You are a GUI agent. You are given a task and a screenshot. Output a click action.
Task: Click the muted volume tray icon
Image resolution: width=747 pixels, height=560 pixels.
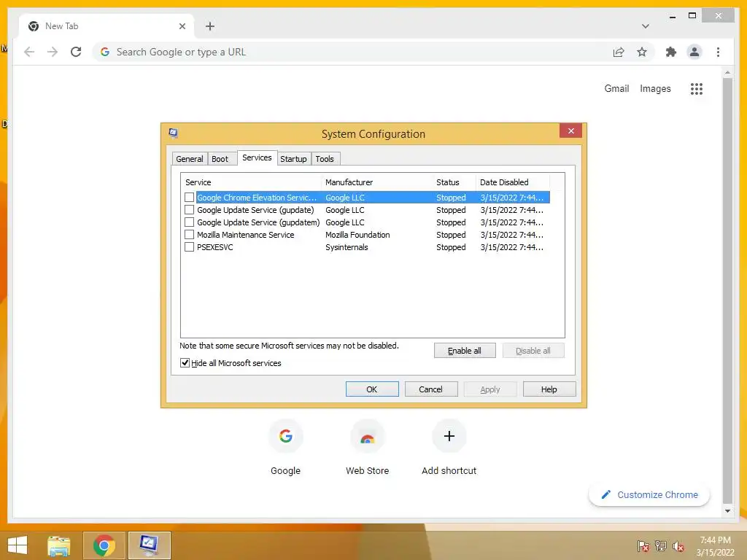(x=678, y=545)
